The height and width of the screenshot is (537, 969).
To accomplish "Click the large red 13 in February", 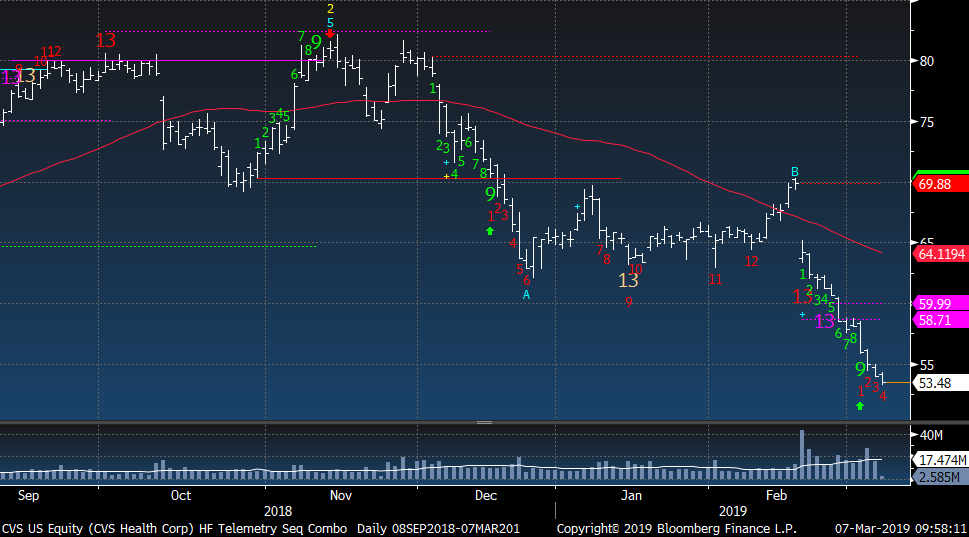I will click(x=802, y=297).
